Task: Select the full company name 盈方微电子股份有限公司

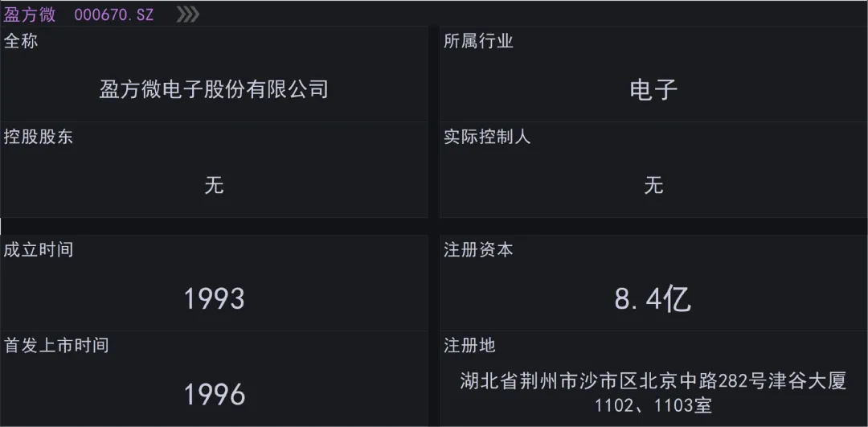Action: click(x=214, y=88)
